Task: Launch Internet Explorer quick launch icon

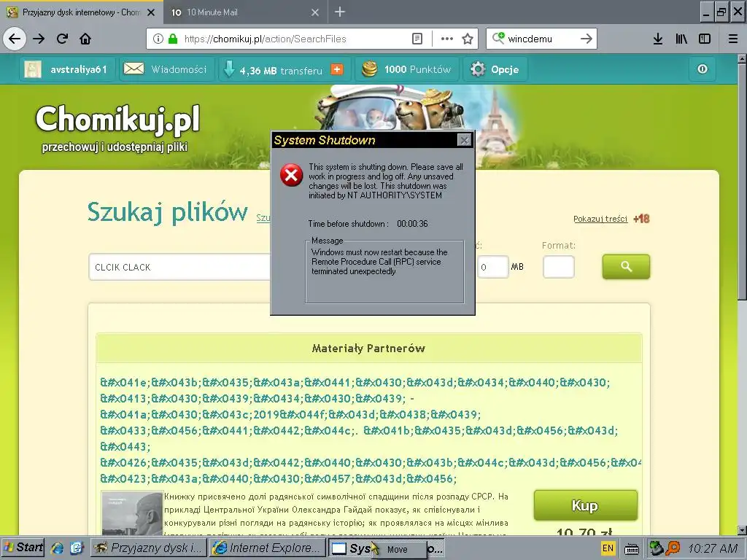Action: pos(57,548)
